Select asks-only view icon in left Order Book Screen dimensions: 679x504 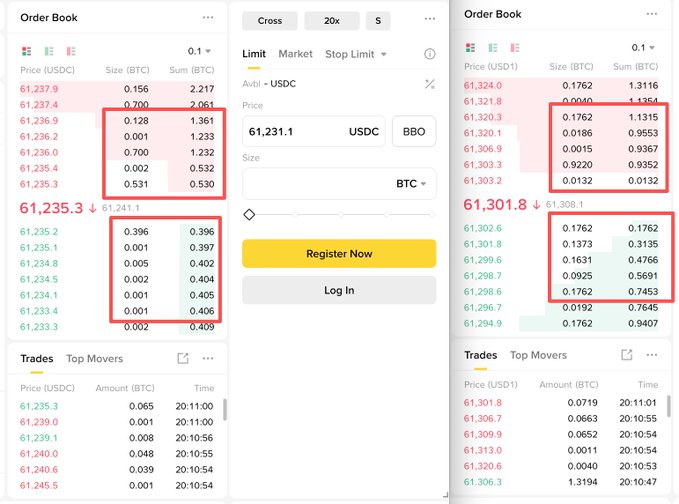71,51
